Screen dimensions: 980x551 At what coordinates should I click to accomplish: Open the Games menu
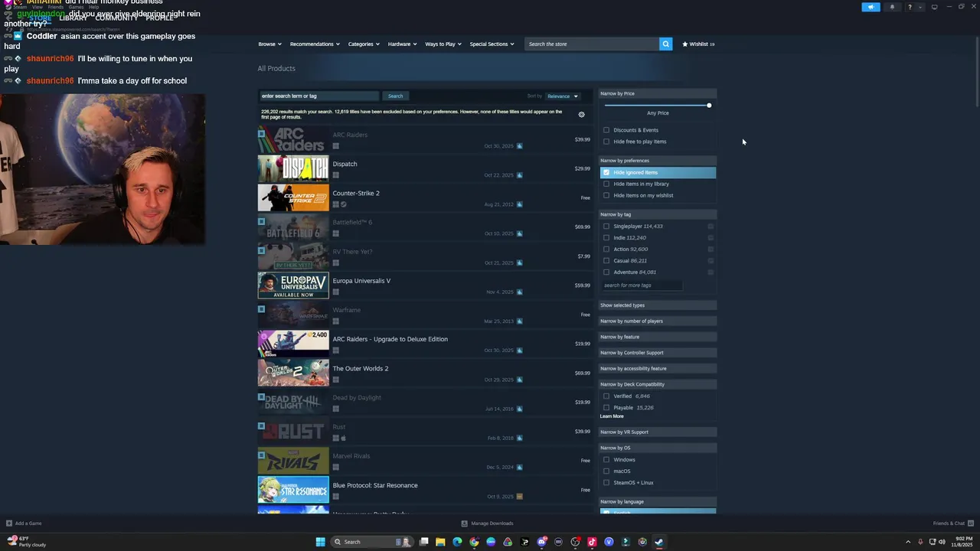point(76,7)
